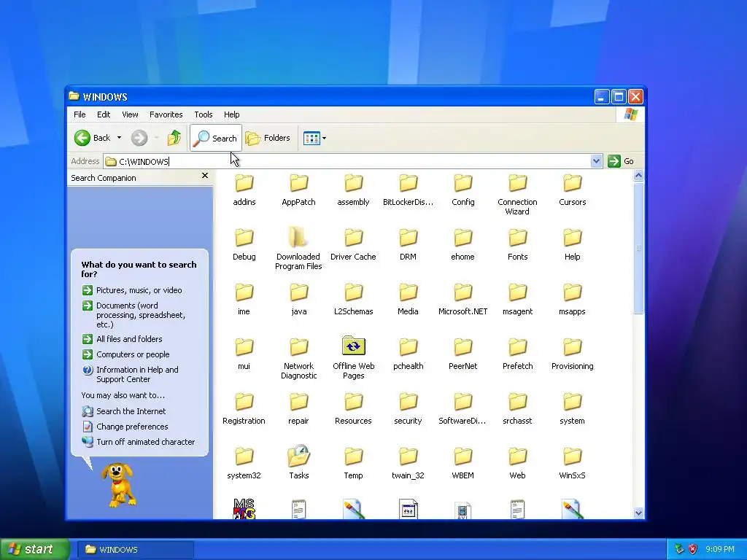
Task: Select the Microsoft.NET folder
Action: (463, 299)
